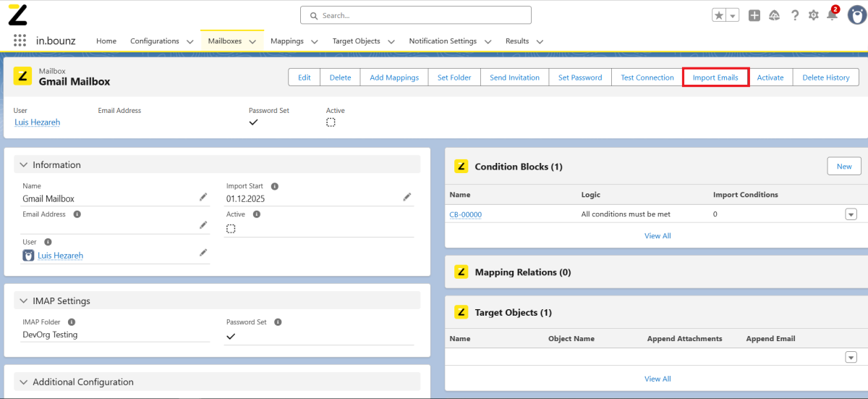Click the Help question mark icon

pos(795,15)
